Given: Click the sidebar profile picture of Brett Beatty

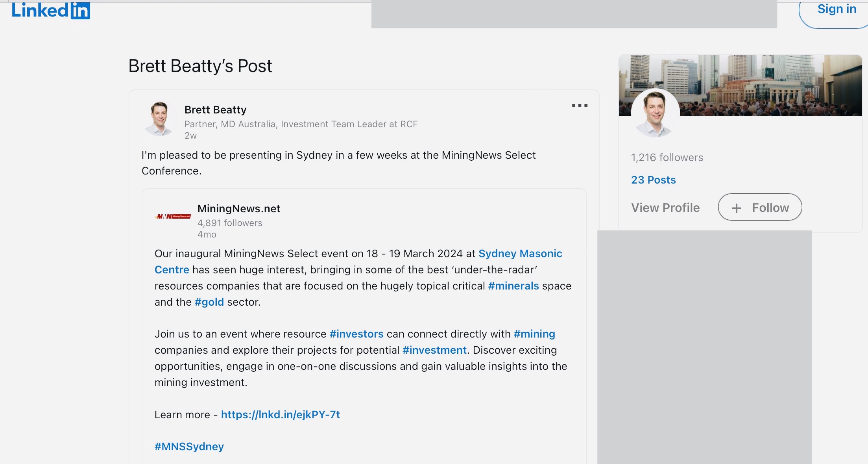Looking at the screenshot, I should click(655, 113).
